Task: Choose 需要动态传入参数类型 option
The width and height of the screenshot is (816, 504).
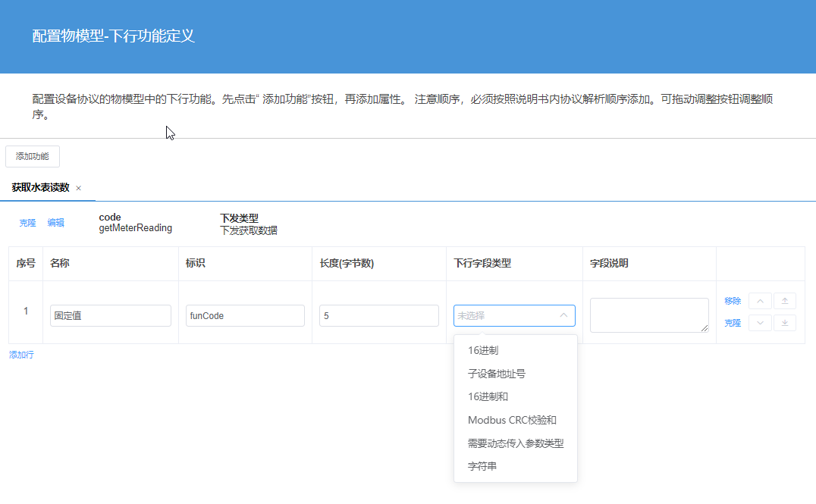Action: (516, 443)
